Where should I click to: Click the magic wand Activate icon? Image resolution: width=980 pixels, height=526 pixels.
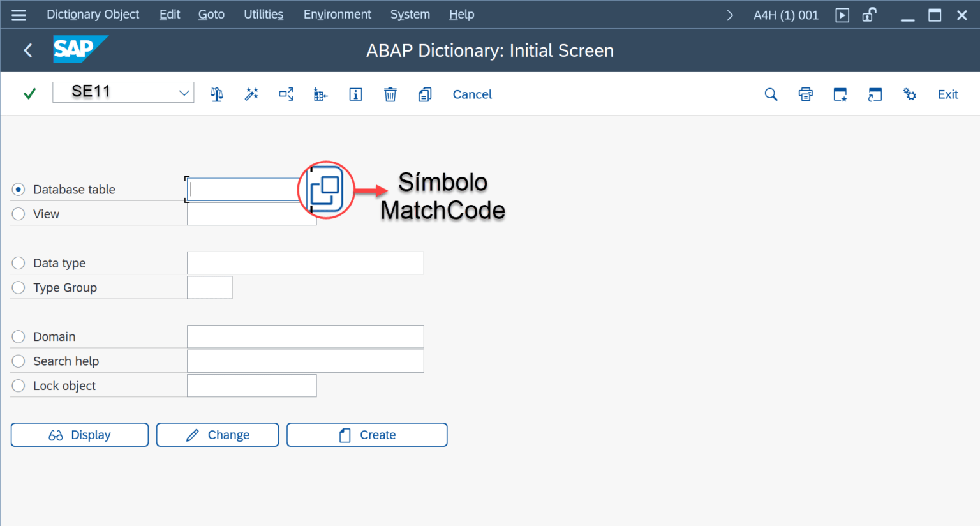(251, 94)
